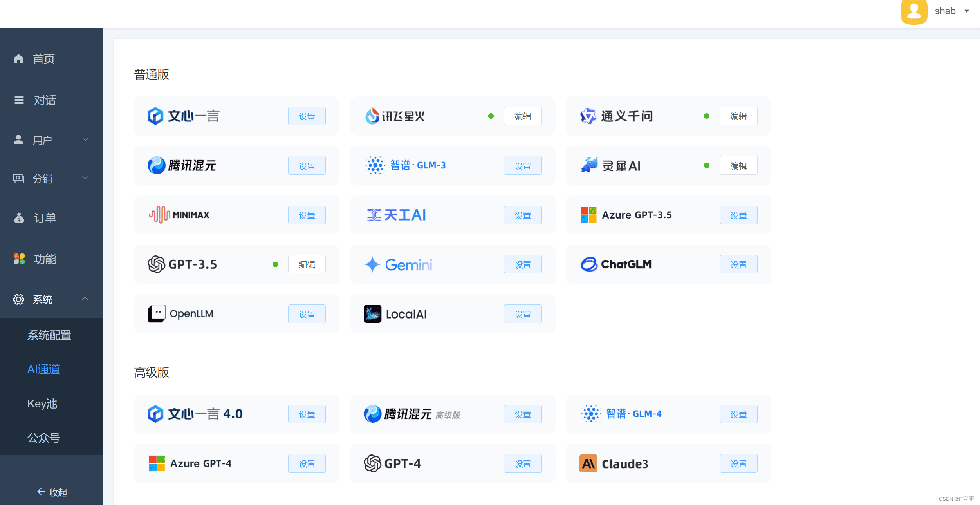Click the distribution icon beside 分销
The image size is (980, 505).
click(18, 179)
